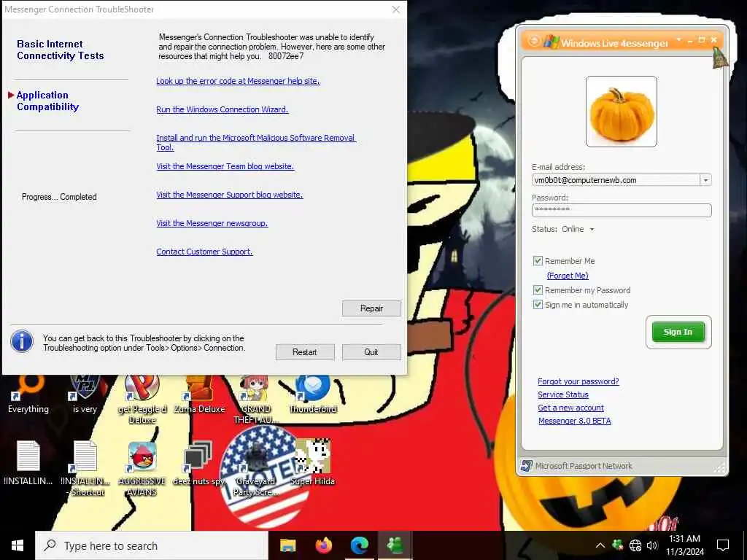Viewport: 747px width, 560px height.
Task: Click the Restart button
Action: (305, 352)
